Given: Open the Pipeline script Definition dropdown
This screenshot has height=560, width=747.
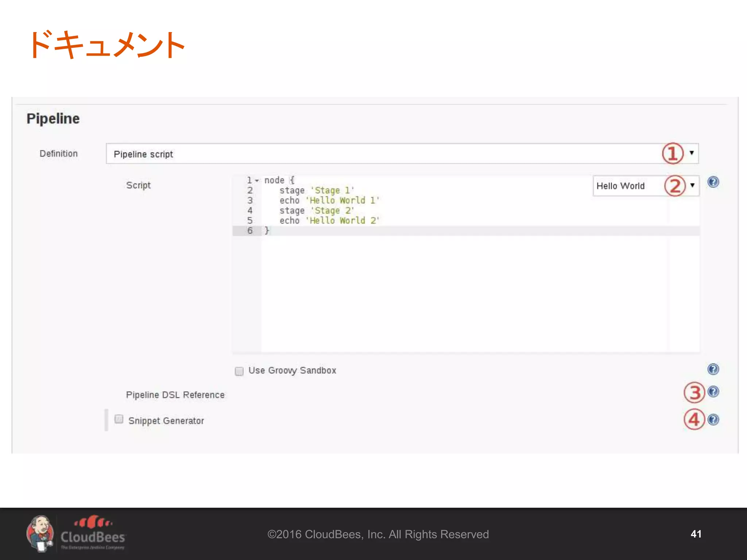Looking at the screenshot, I should [x=401, y=154].
